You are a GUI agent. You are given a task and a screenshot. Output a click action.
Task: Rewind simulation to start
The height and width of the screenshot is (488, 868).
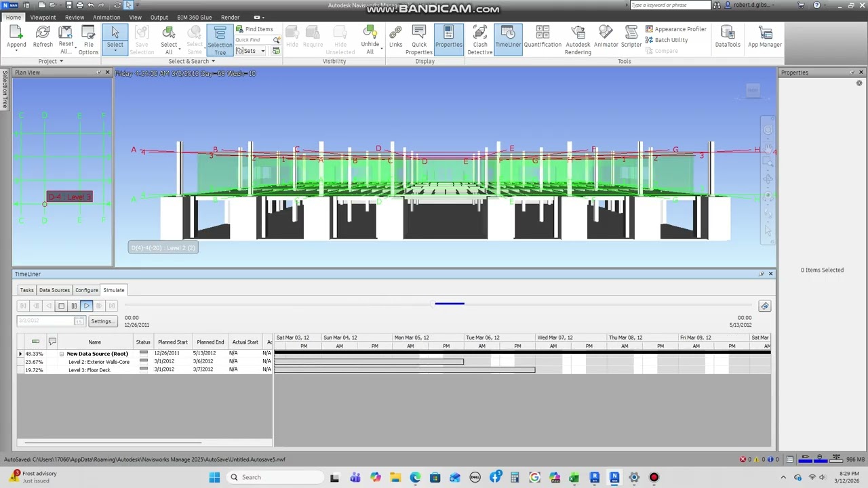[23, 306]
